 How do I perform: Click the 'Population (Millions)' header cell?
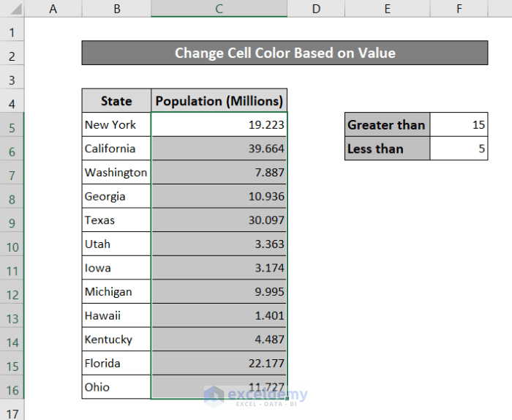[x=219, y=100]
